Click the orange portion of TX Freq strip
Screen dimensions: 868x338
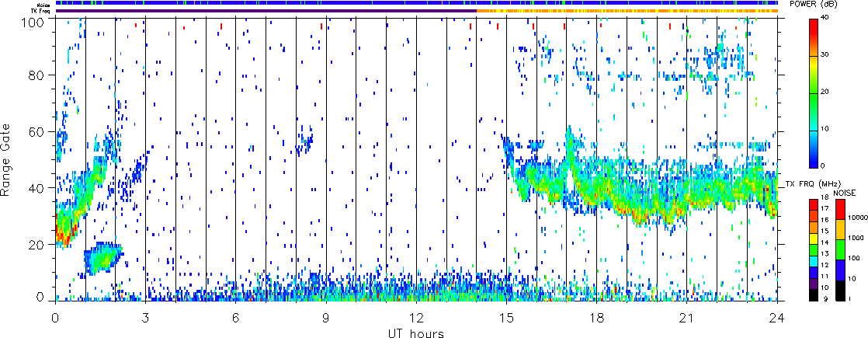coord(627,11)
